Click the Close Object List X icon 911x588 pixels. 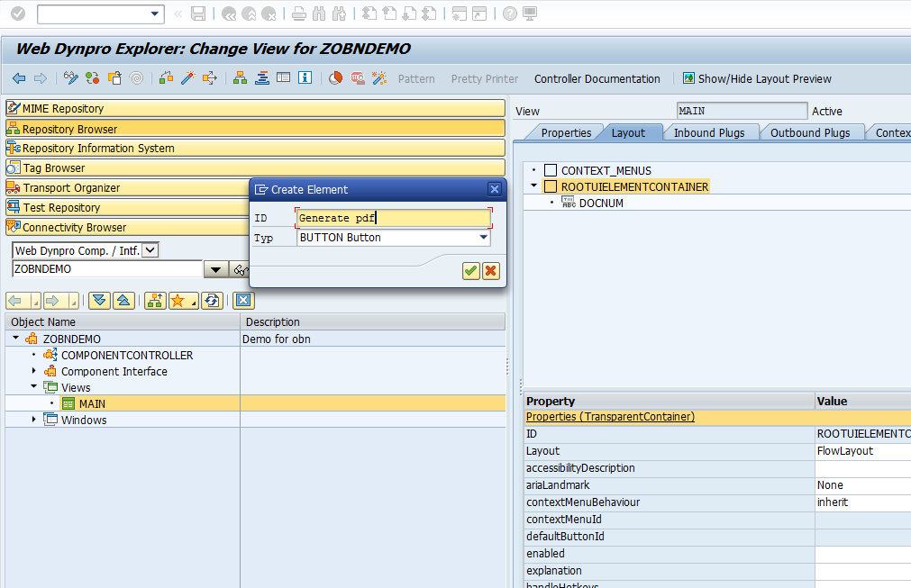[x=243, y=300]
